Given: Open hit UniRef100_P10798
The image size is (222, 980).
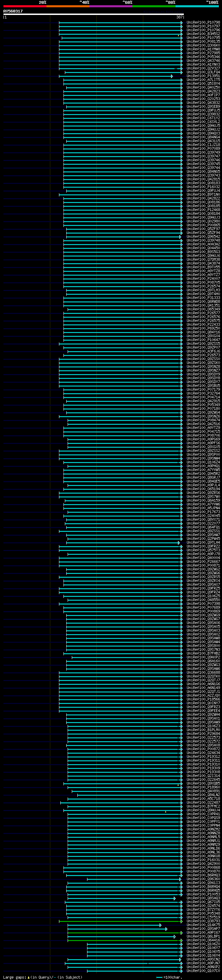Looking at the screenshot, I should [203, 23].
